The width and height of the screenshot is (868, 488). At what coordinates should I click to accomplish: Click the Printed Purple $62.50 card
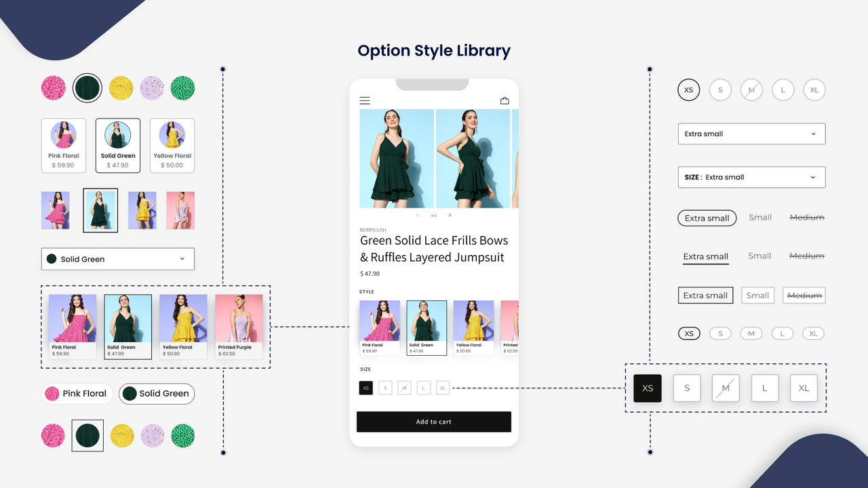[x=239, y=326]
